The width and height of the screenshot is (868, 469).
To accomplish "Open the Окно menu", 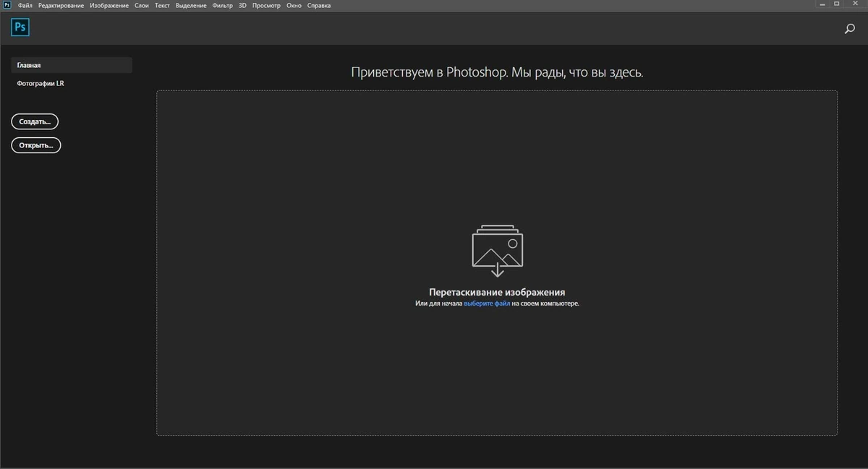I will pyautogui.click(x=294, y=5).
